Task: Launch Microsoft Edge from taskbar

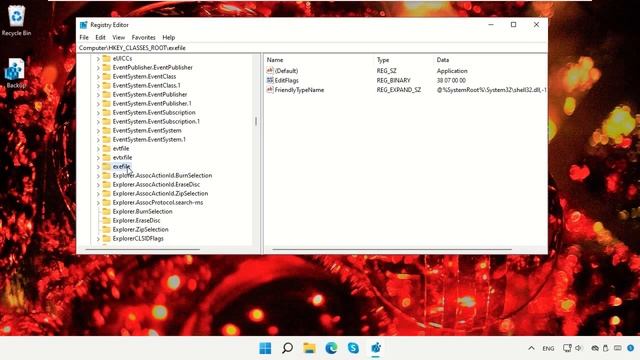Action: pos(331,348)
